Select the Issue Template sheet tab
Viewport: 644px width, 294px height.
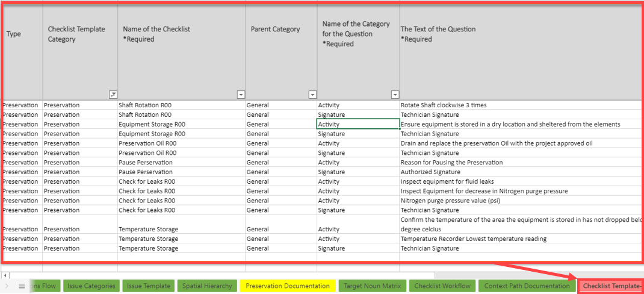tap(149, 286)
